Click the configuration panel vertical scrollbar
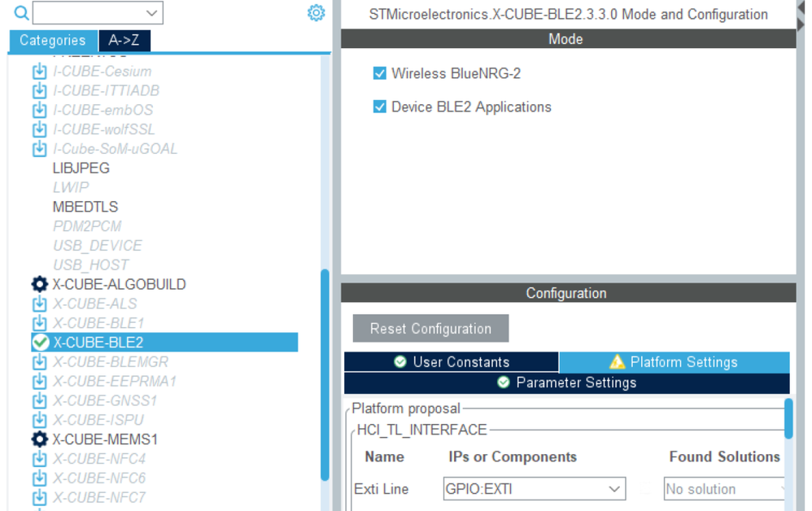Image resolution: width=812 pixels, height=511 pixels. [x=788, y=419]
